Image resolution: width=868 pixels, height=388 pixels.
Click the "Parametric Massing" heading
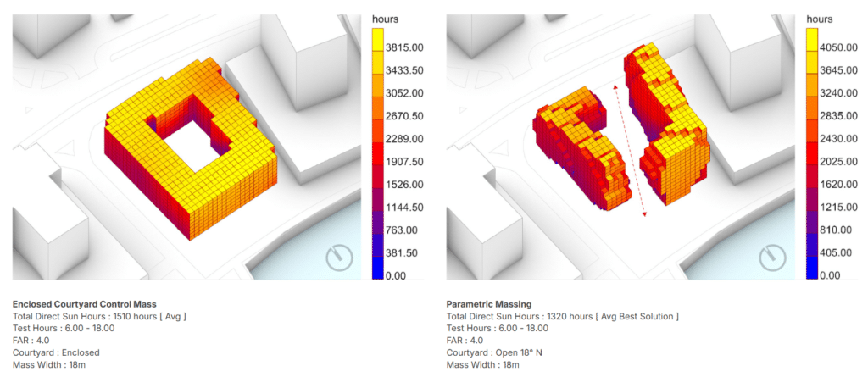click(488, 304)
